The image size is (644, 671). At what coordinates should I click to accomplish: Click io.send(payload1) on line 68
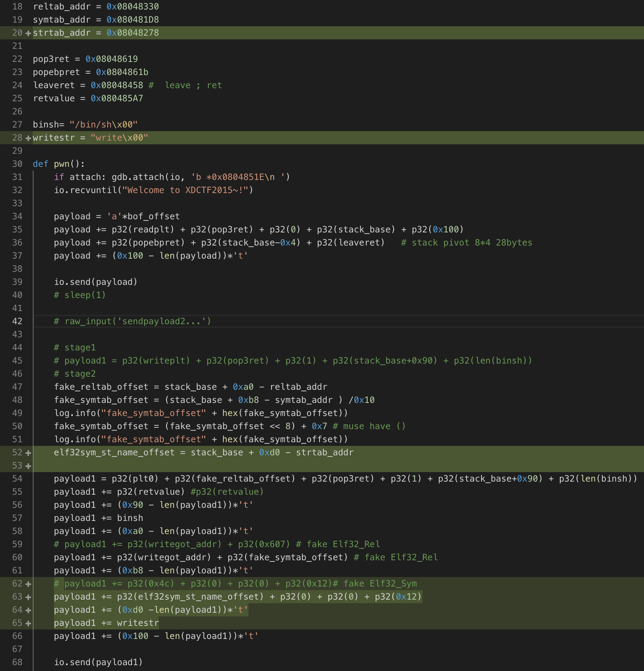pos(98,662)
